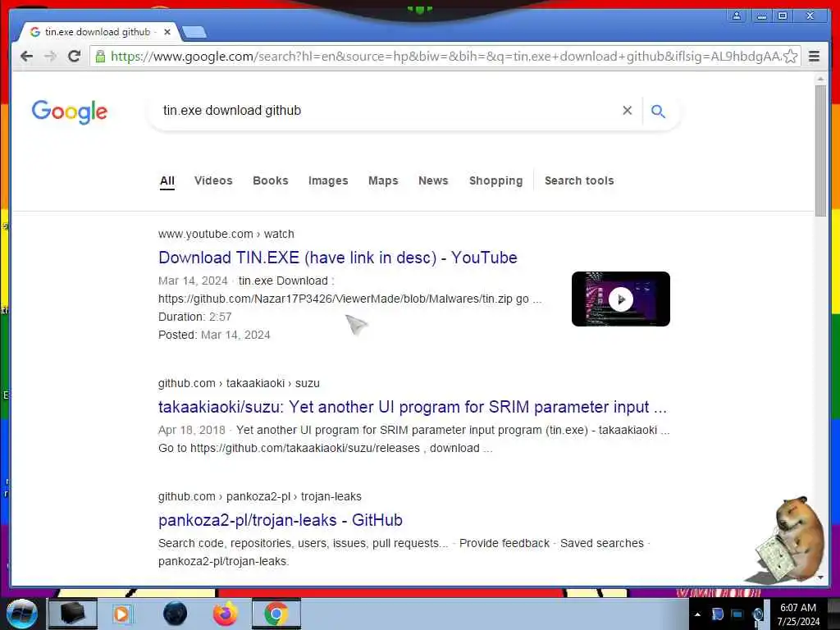Image resolution: width=840 pixels, height=630 pixels.
Task: Click the Posted: Mar 14, 2024 text
Action: coord(214,335)
